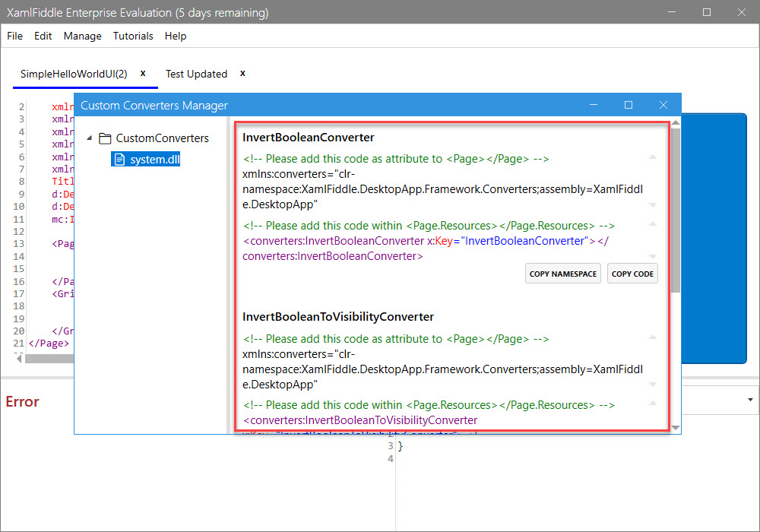Open the Help menu
The height and width of the screenshot is (532, 760).
[x=176, y=36]
